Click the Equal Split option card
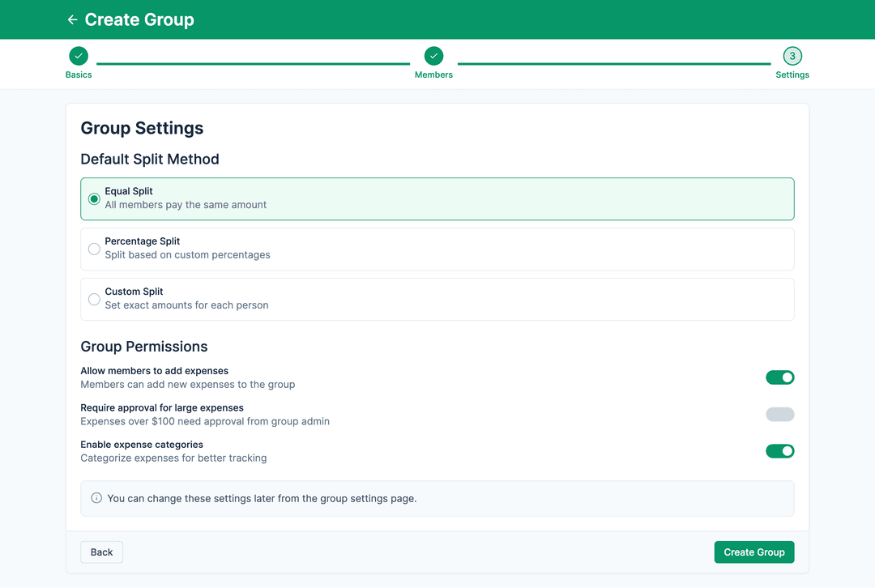 437,198
